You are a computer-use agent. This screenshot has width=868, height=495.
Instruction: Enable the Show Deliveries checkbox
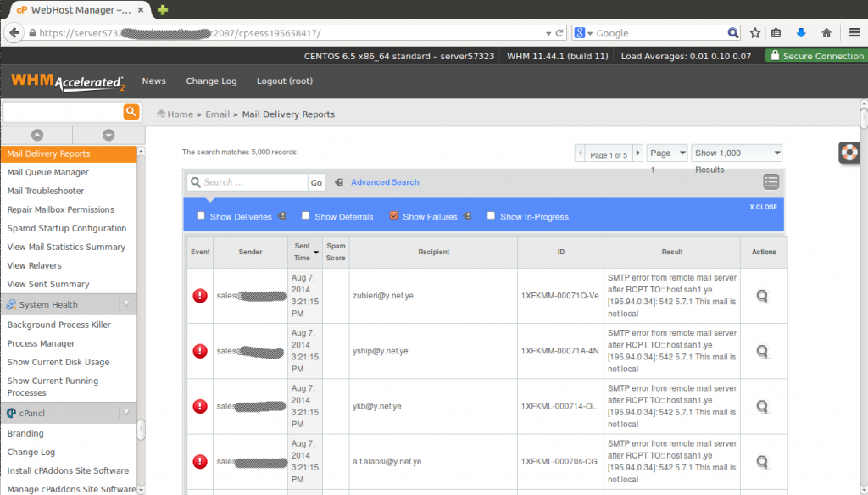[x=201, y=215]
